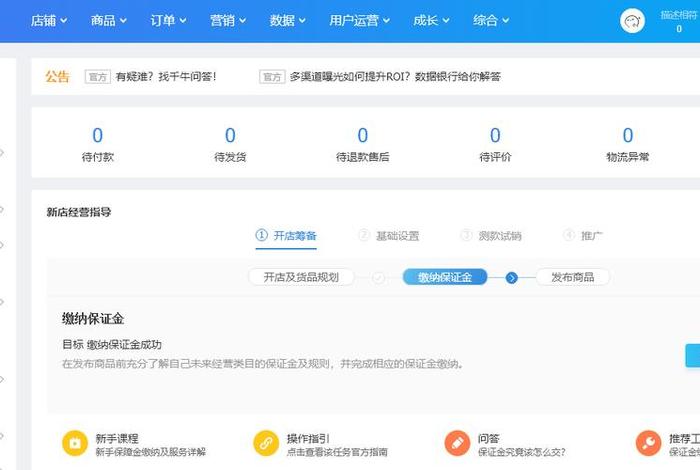Expand the 用户运营 menu
700x470 pixels.
click(359, 21)
